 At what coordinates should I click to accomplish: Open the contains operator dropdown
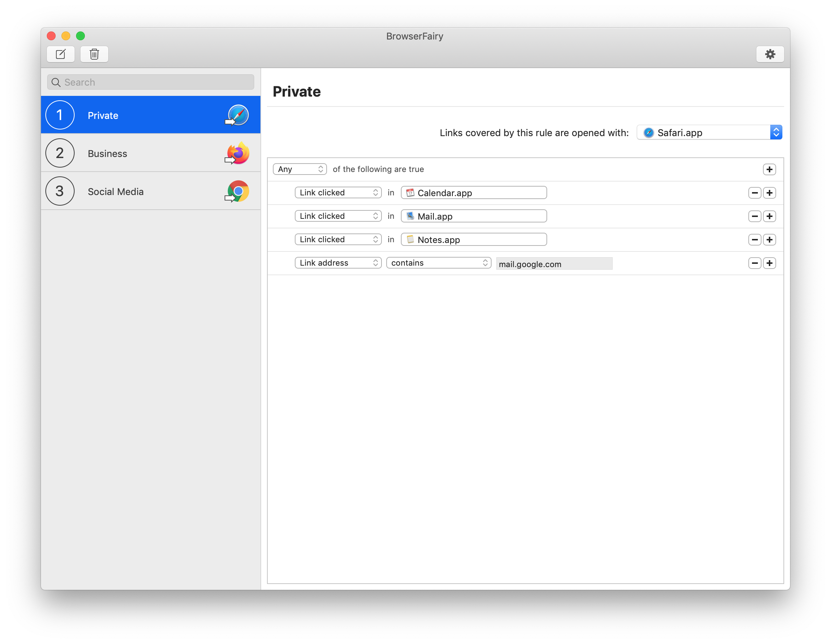coord(439,263)
